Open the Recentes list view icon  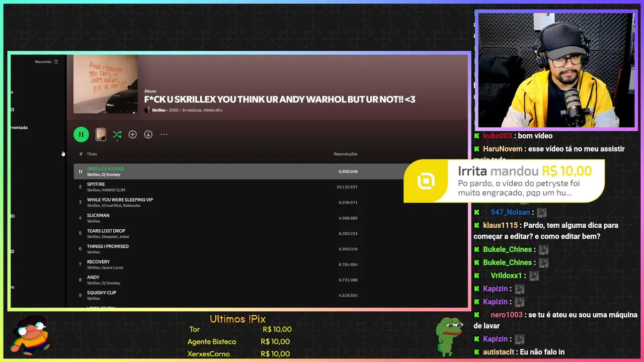click(x=56, y=62)
